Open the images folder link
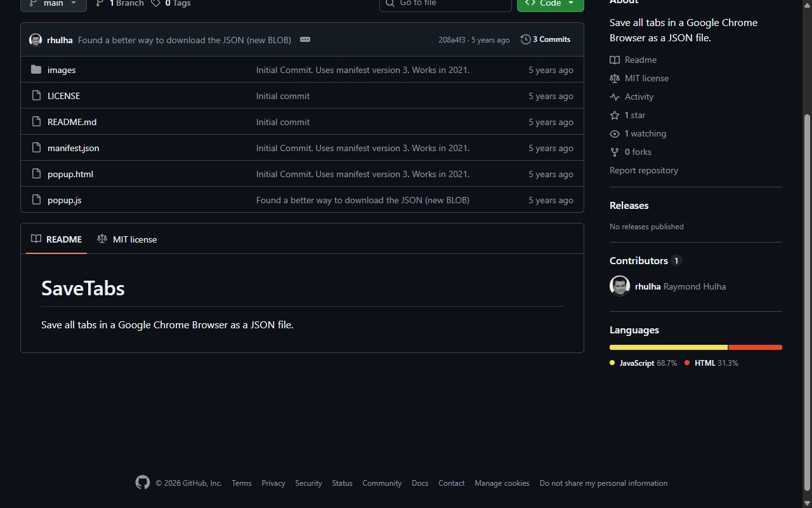 pos(62,70)
